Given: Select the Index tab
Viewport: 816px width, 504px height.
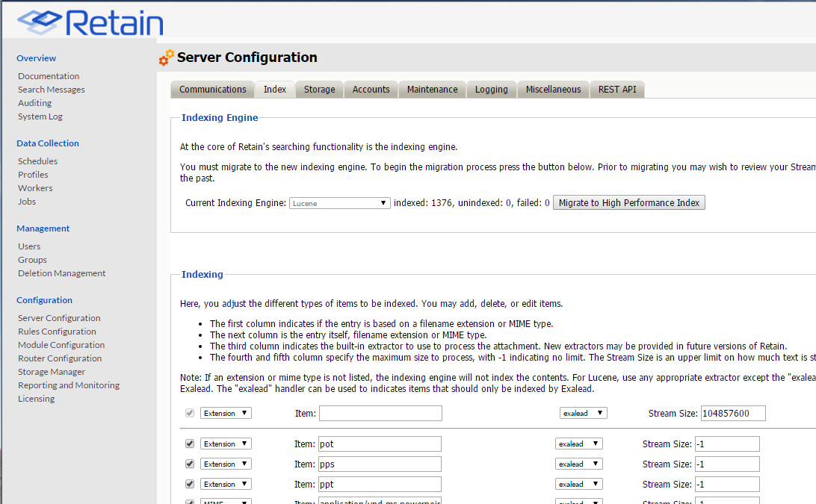Looking at the screenshot, I should point(275,90).
